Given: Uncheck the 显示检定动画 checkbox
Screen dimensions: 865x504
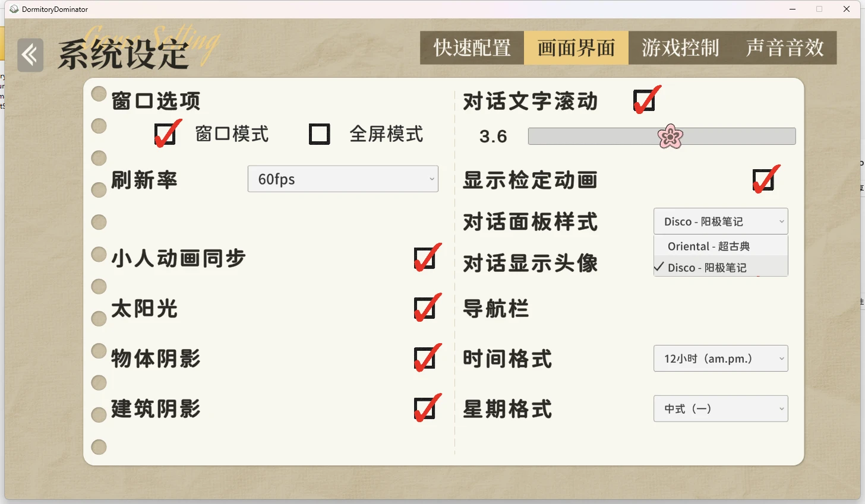Looking at the screenshot, I should click(x=763, y=180).
